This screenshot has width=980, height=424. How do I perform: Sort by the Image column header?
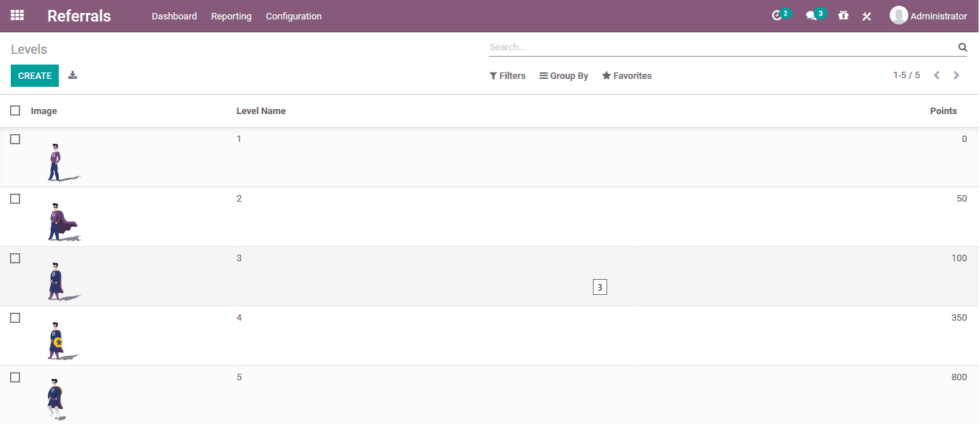[44, 111]
